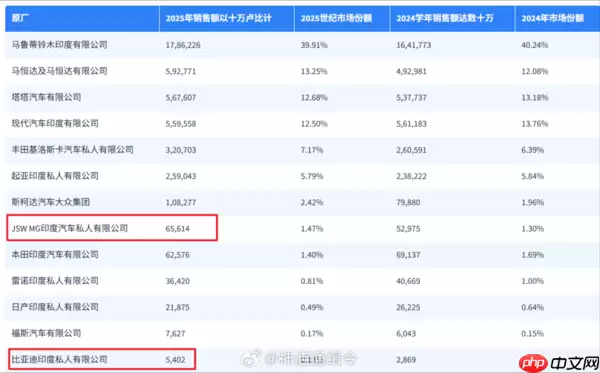Click the 福斯汽车有限公司 cell
Screen dimensions: 600x373
[46, 333]
